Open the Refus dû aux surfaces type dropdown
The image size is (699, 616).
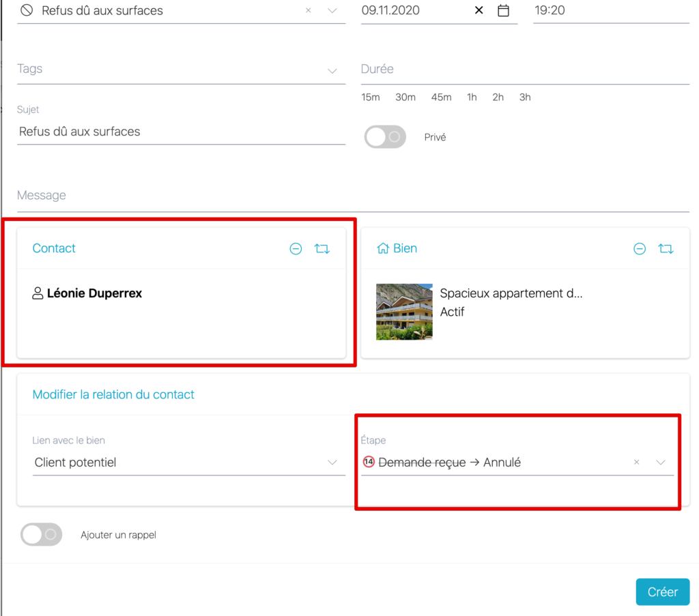[332, 11]
